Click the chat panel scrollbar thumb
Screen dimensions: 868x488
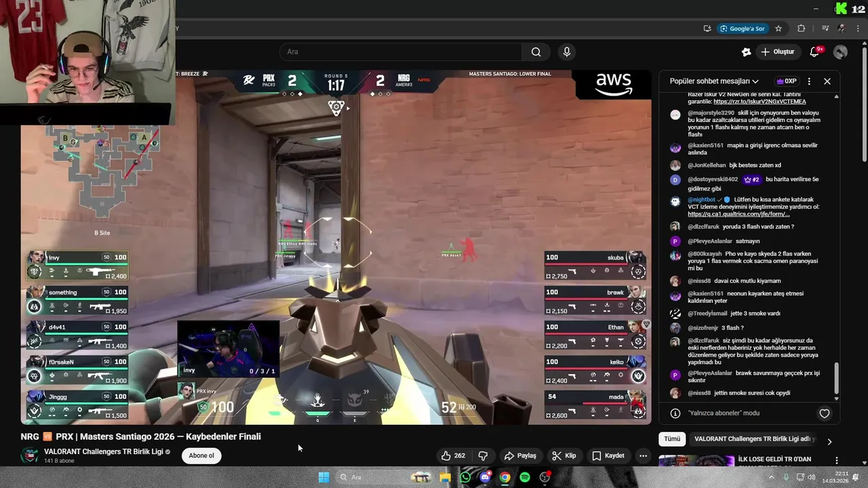click(x=836, y=378)
